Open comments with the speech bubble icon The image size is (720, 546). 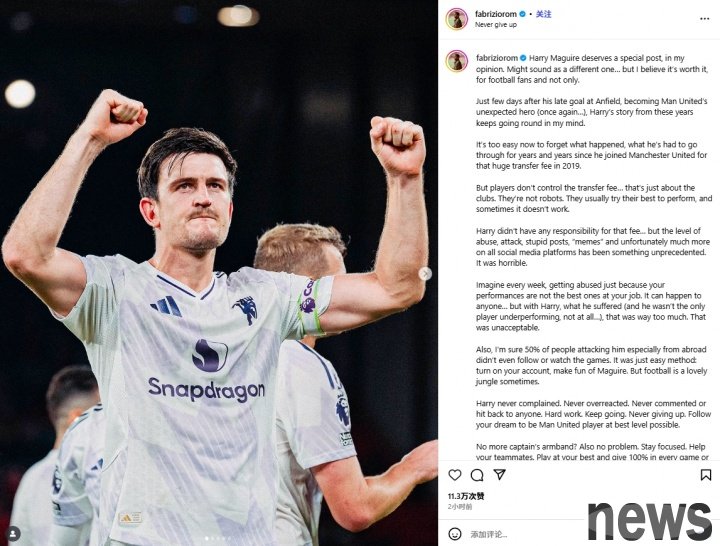click(477, 475)
